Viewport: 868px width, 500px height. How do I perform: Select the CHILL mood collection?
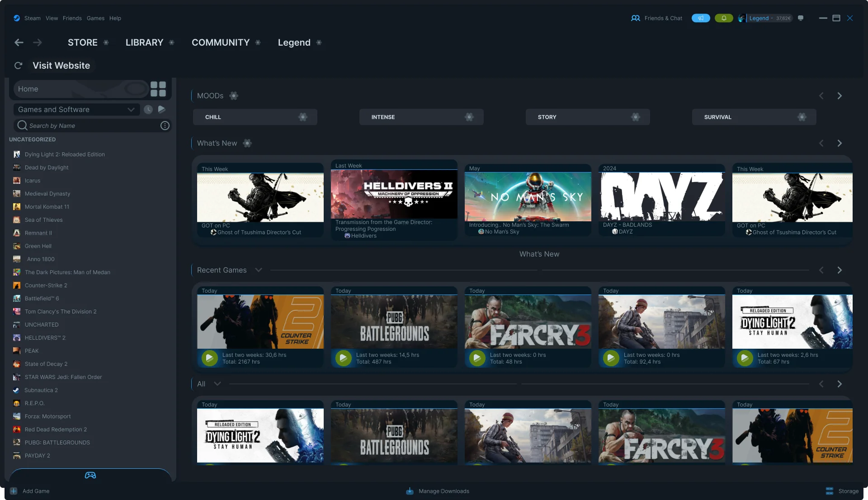255,117
